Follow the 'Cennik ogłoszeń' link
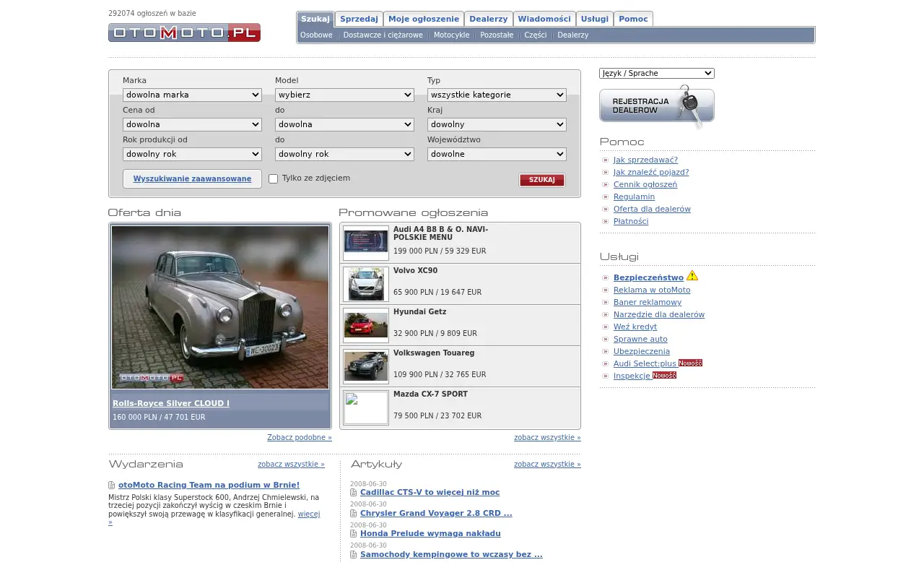This screenshot has width=924, height=578. 645,184
